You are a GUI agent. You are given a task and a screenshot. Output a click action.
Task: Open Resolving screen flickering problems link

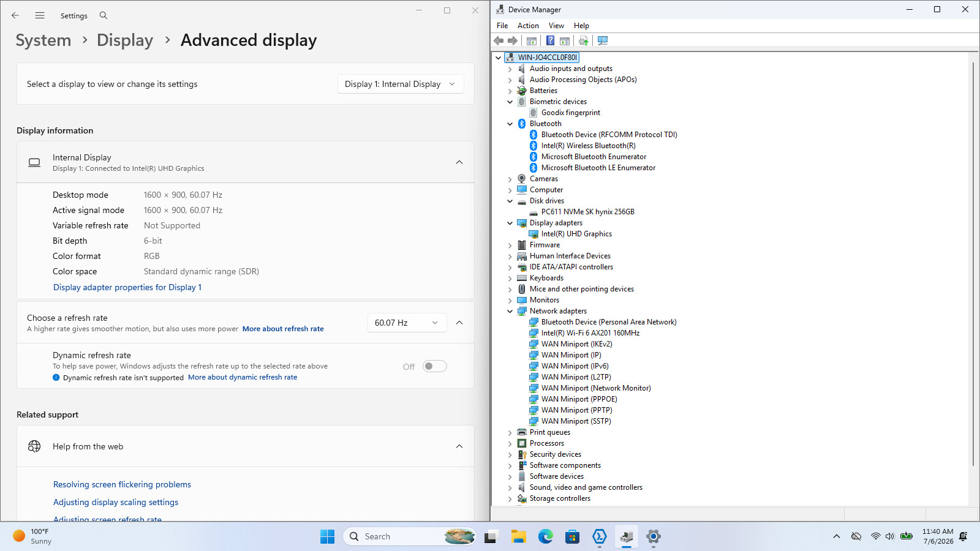(x=122, y=484)
